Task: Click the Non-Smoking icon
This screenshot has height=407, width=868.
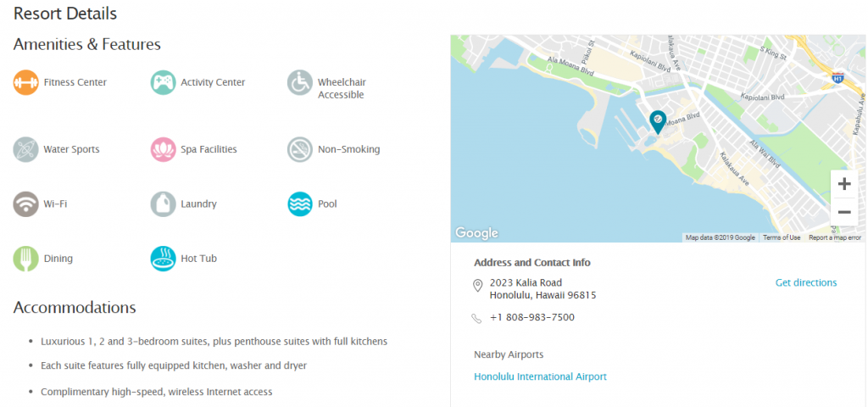Action: click(x=300, y=149)
